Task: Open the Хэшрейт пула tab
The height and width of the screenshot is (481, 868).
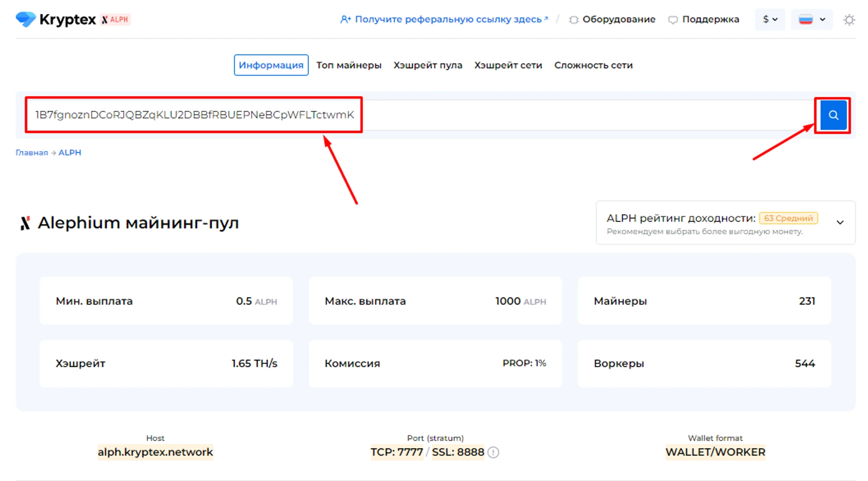Action: [x=427, y=65]
